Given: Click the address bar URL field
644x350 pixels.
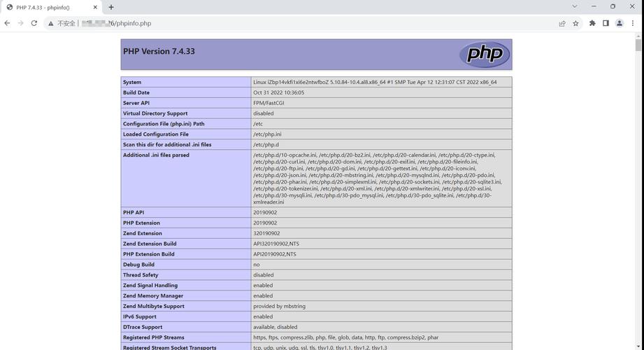Looking at the screenshot, I should (x=280, y=23).
